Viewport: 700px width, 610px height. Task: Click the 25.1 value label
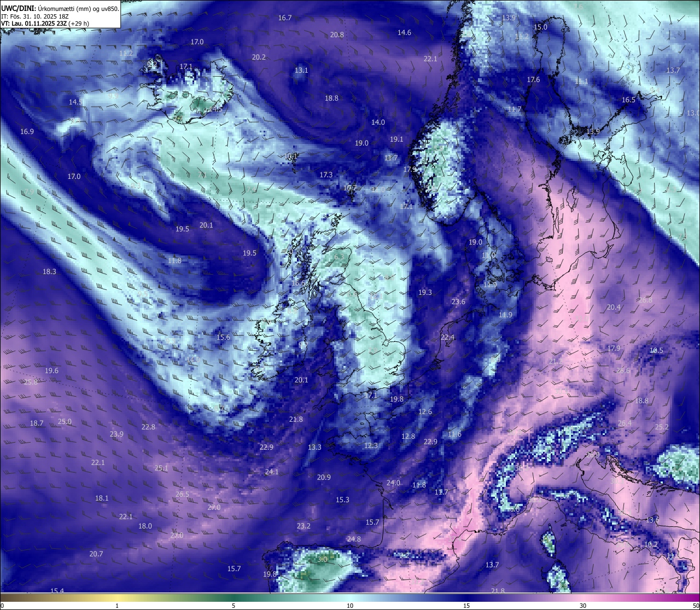tap(161, 468)
